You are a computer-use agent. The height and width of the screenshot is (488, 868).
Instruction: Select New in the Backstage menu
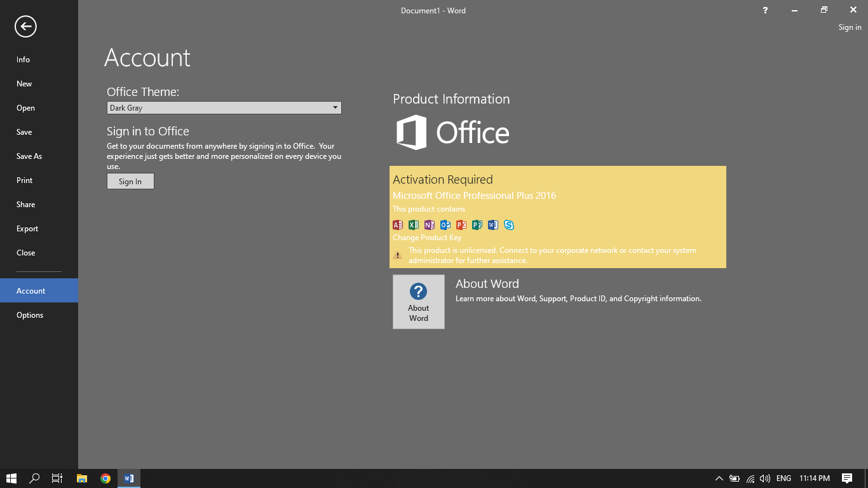[x=39, y=84]
